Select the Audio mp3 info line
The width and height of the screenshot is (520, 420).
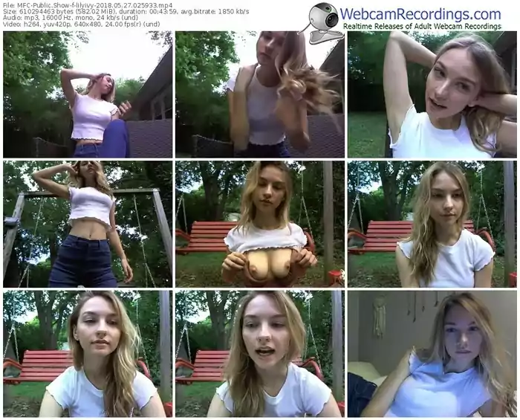point(71,18)
